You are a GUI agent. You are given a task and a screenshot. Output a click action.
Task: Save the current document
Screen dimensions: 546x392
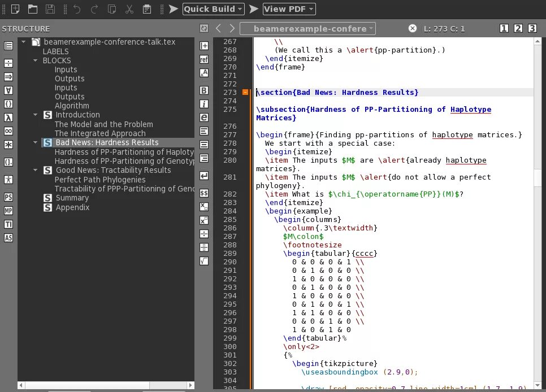coord(50,9)
